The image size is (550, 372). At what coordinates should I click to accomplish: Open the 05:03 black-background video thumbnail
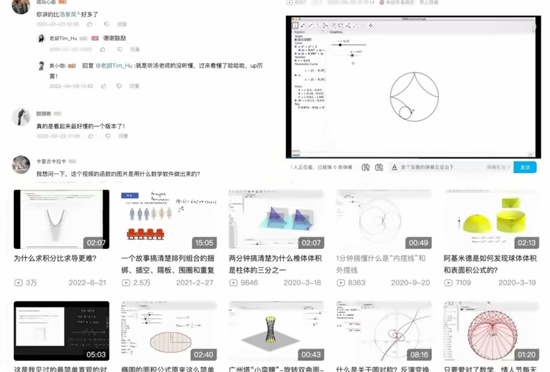(61, 331)
